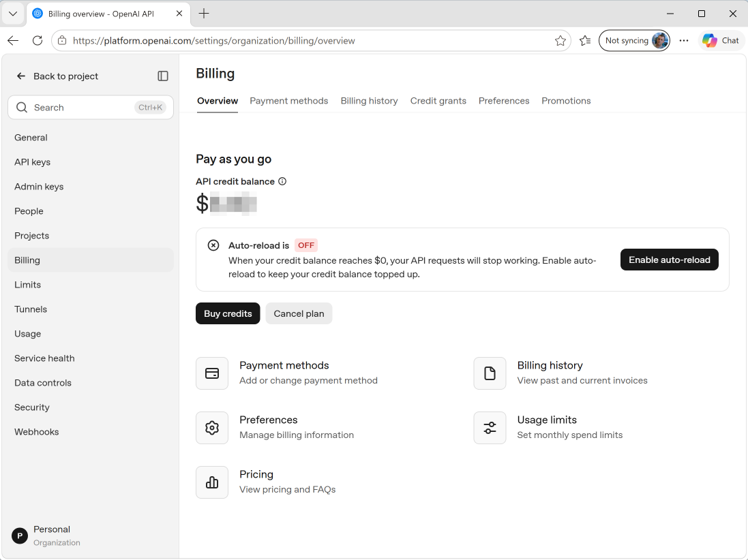
Task: Open Admin keys in sidebar
Action: pos(91,187)
